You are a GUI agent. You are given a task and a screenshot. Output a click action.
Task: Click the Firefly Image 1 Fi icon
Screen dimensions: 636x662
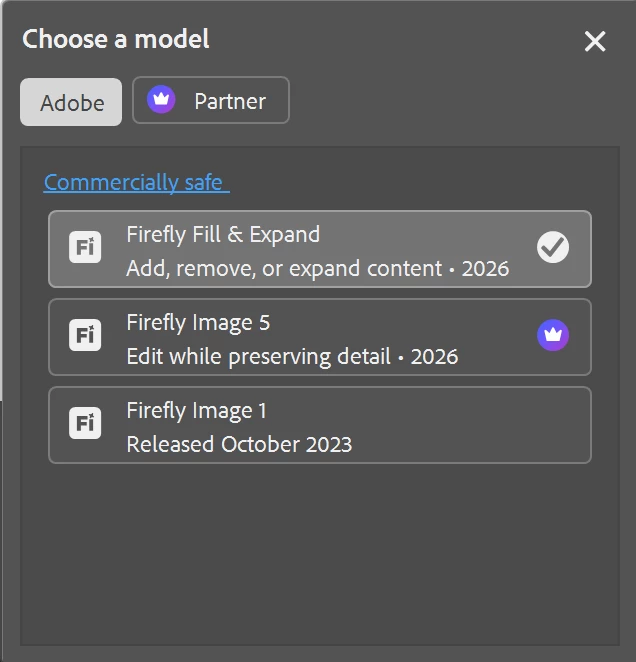(x=85, y=424)
